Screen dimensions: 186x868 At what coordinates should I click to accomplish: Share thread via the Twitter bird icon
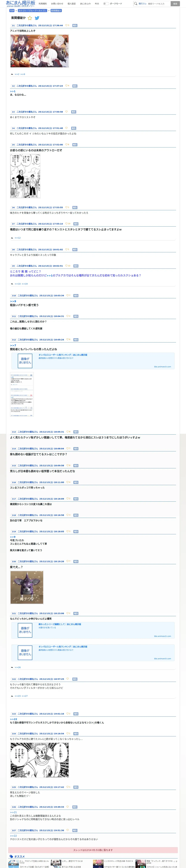pos(37,18)
